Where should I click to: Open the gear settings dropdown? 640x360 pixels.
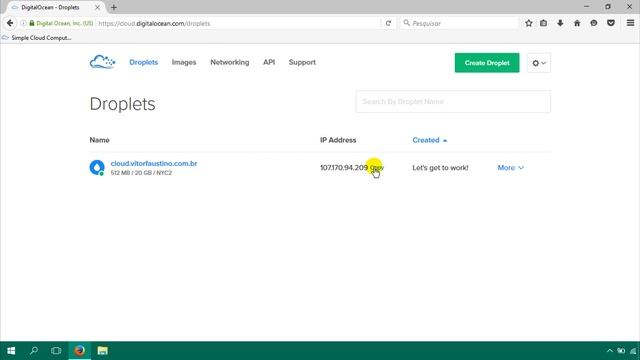coord(539,63)
